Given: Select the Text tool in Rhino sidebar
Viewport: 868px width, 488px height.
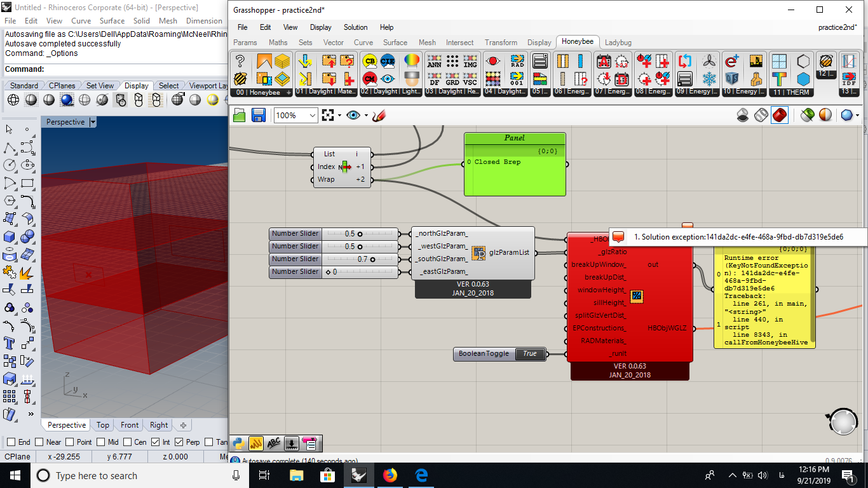Looking at the screenshot, I should click(x=10, y=344).
